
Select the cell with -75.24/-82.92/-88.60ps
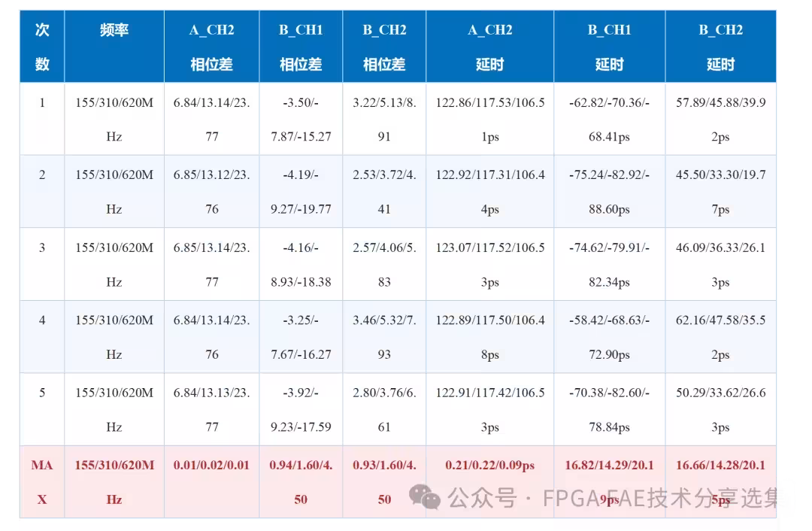(610, 192)
